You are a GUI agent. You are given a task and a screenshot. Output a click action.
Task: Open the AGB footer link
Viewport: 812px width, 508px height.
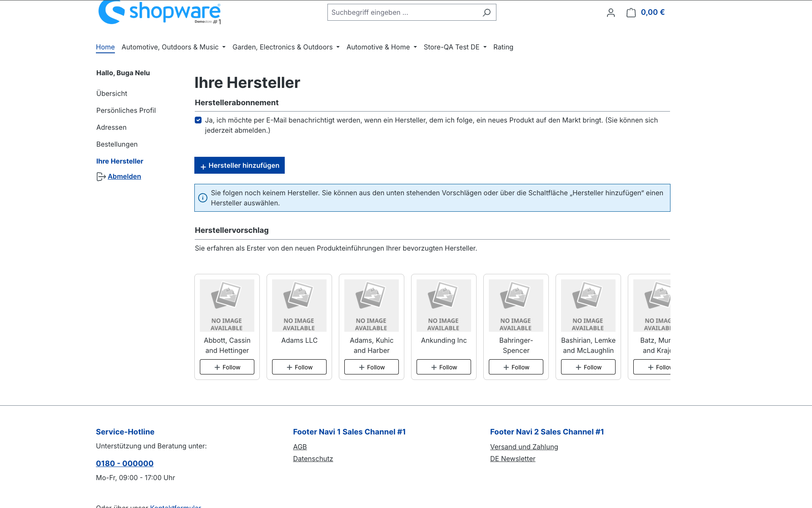point(300,447)
